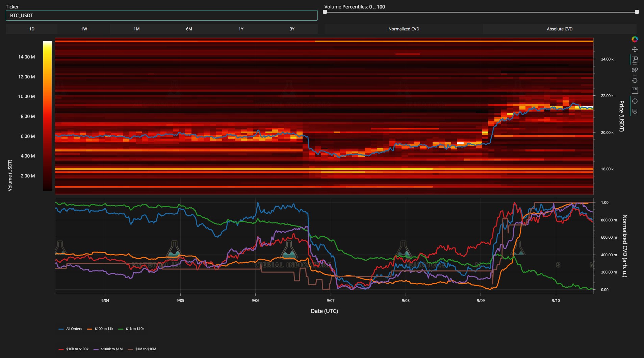Save the chart as image
The width and height of the screenshot is (644, 358).
pos(635,91)
